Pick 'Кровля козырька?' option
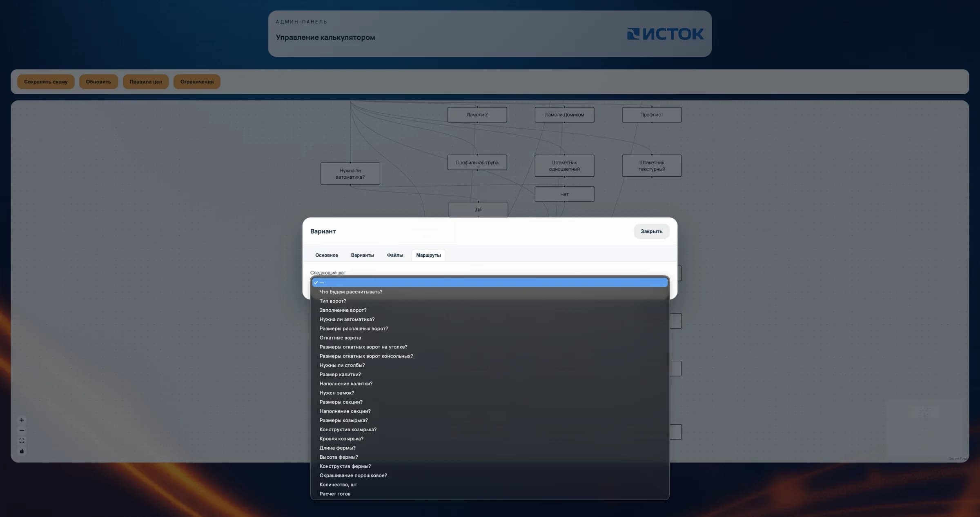 [x=490, y=439]
